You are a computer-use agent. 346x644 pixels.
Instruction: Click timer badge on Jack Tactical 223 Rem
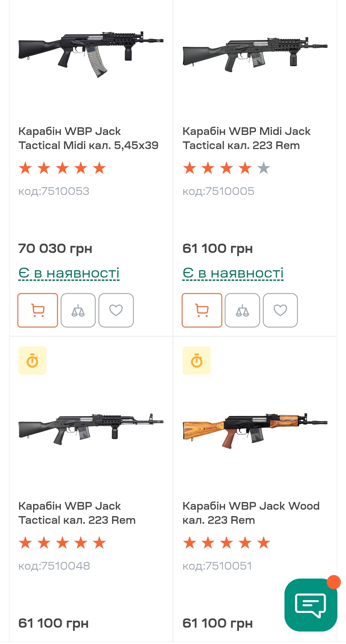(32, 361)
